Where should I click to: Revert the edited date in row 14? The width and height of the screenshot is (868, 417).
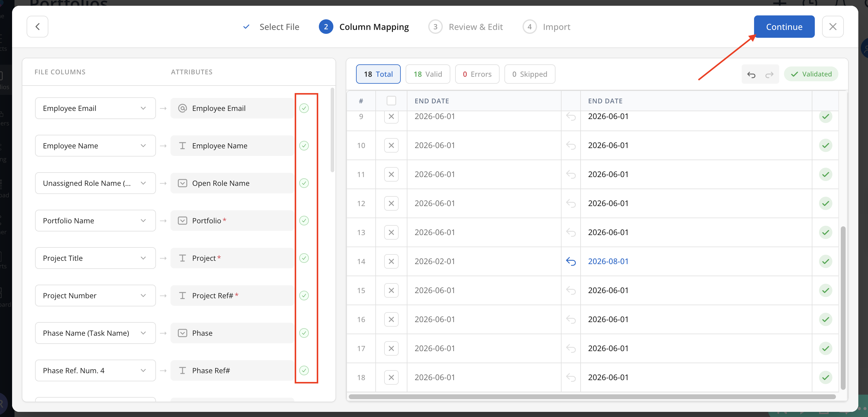571,261
